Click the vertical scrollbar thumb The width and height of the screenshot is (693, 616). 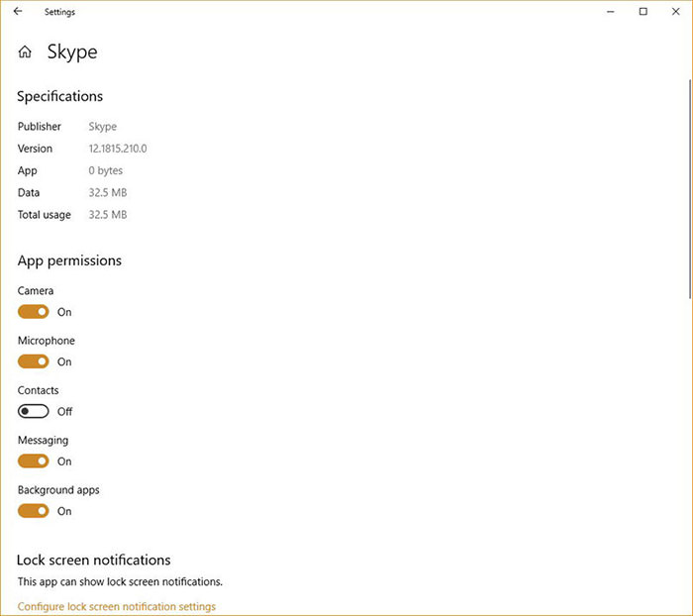pyautogui.click(x=690, y=189)
